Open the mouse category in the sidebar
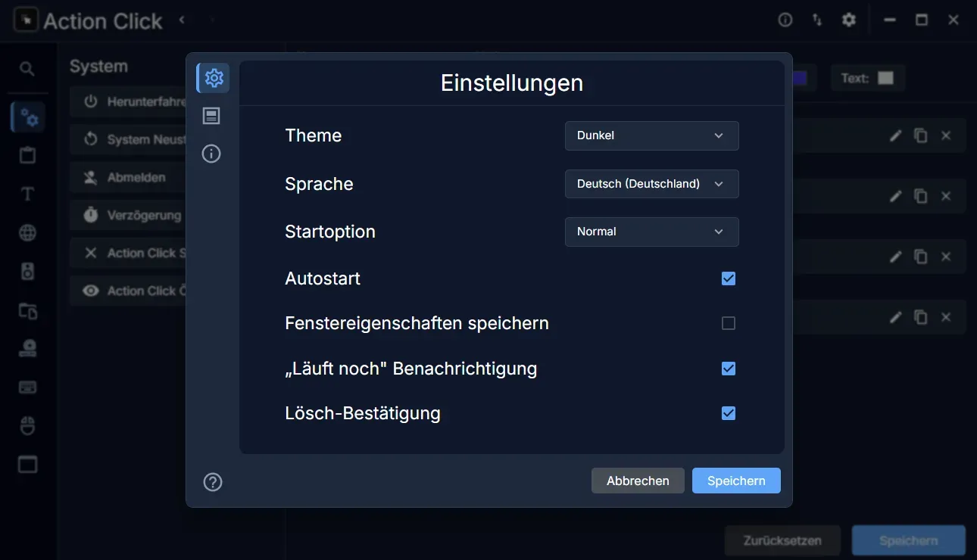Viewport: 977px width, 560px height. (27, 426)
